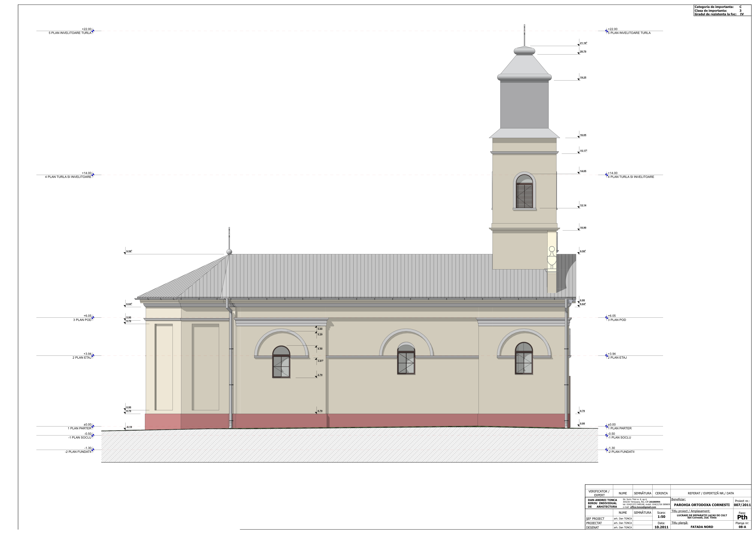Select the roof ridge finial ball
This screenshot has width=756, height=534.
[229, 252]
